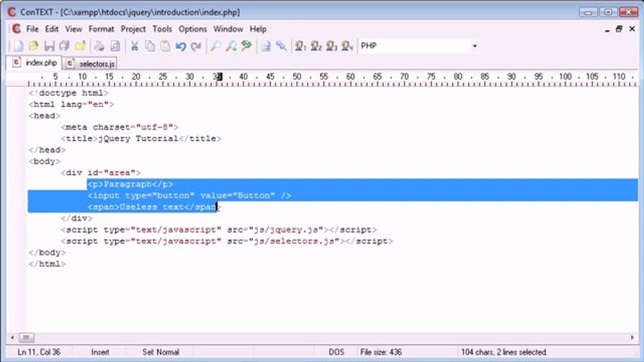Image resolution: width=644 pixels, height=362 pixels.
Task: Run user command 2 icon
Action: coord(316,46)
